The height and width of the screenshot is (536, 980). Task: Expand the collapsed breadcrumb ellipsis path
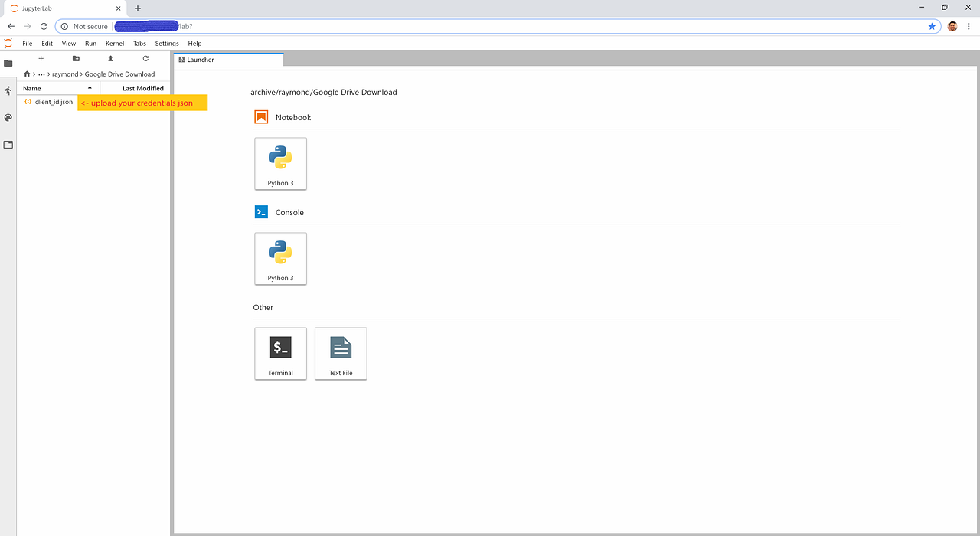pos(42,74)
